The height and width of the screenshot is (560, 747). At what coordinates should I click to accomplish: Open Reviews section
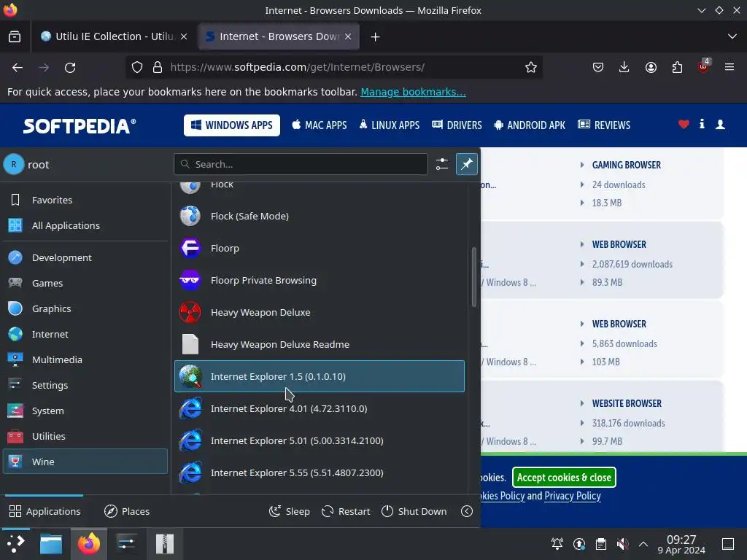coord(604,125)
